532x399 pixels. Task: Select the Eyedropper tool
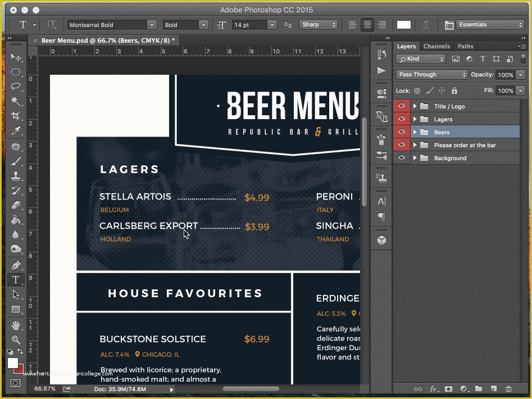(16, 131)
